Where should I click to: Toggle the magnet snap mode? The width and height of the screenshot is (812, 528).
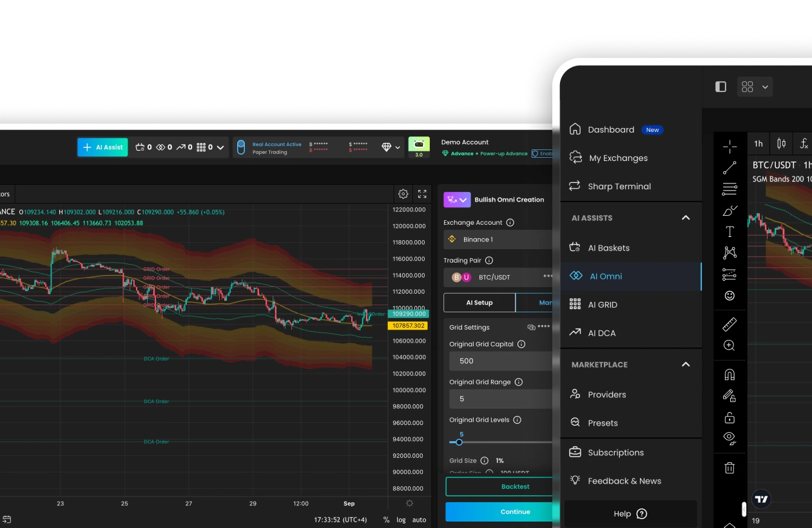pyautogui.click(x=730, y=375)
